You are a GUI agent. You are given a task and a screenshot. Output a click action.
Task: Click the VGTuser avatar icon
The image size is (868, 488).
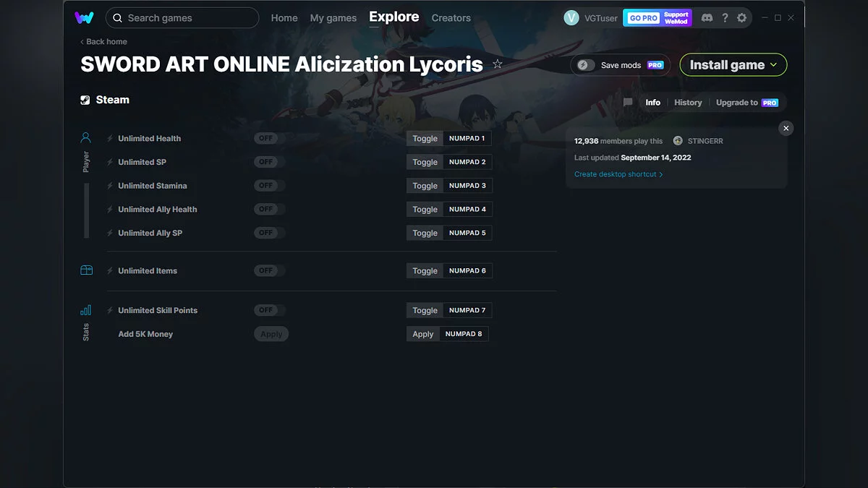coord(571,18)
